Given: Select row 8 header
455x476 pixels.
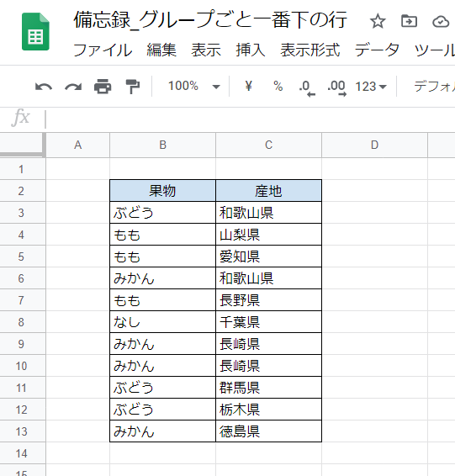Looking at the screenshot, I should (23, 322).
